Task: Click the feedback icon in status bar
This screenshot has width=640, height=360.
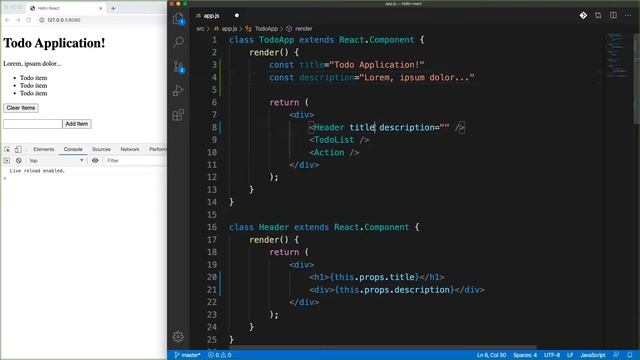Action: tap(616, 355)
